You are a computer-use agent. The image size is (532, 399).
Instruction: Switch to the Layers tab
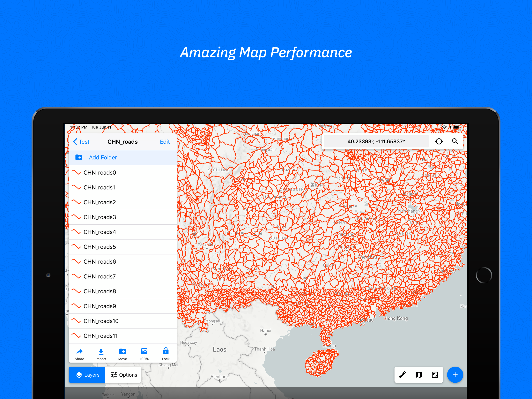[x=87, y=375]
